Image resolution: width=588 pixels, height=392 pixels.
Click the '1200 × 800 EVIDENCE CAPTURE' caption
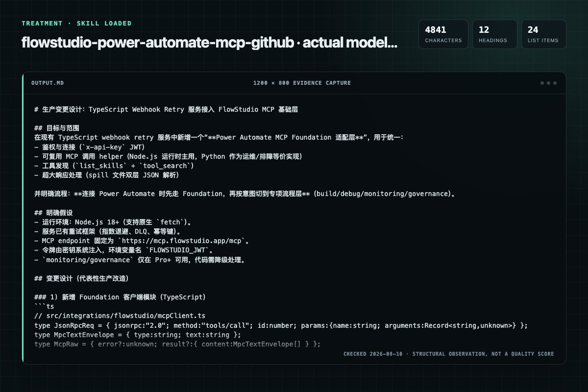tap(302, 83)
